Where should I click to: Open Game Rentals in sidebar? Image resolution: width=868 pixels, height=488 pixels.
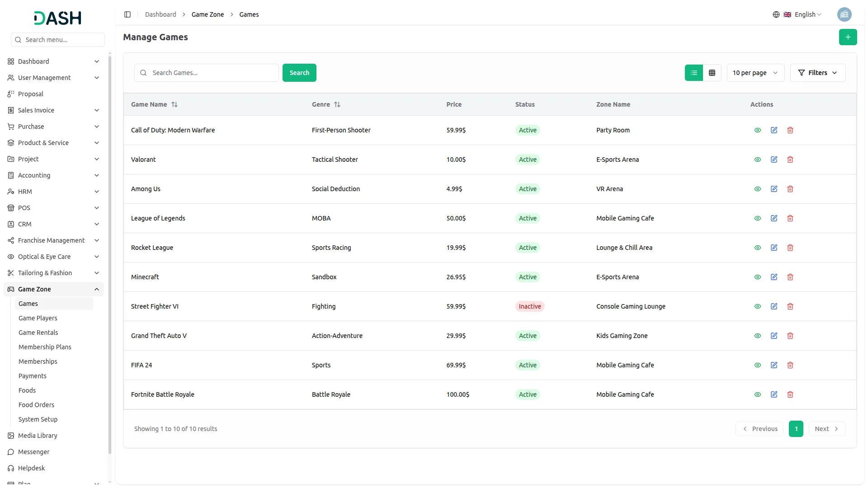[38, 333]
